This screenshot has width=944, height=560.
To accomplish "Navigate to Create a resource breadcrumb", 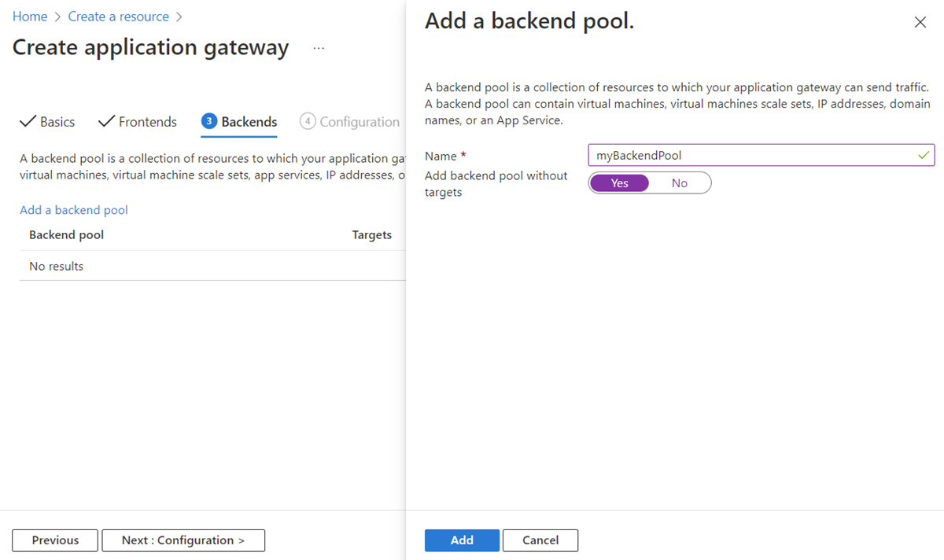I will 118,17.
